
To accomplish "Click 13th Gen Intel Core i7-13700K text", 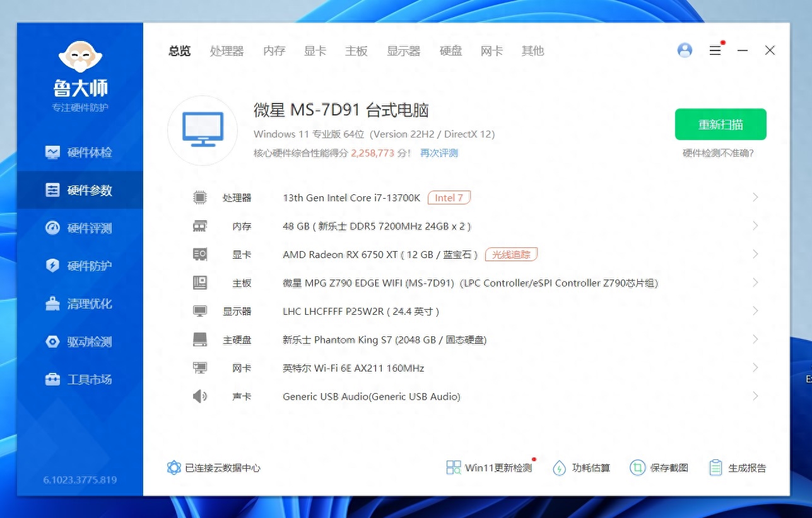I will coord(351,197).
